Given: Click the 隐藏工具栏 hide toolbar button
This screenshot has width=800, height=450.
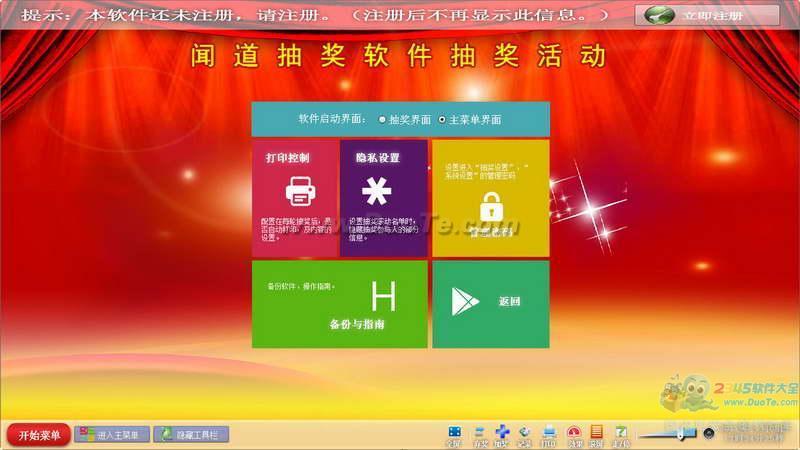Looking at the screenshot, I should [x=191, y=435].
